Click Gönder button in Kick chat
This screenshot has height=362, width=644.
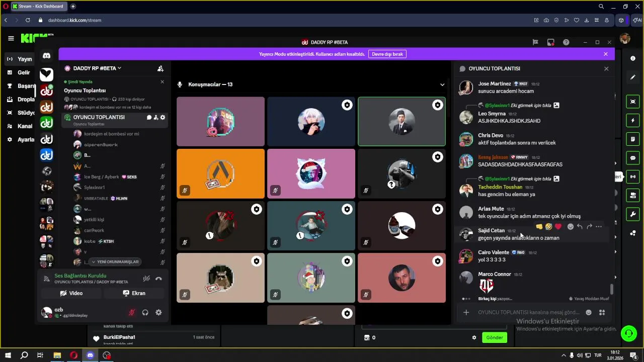pos(494,337)
